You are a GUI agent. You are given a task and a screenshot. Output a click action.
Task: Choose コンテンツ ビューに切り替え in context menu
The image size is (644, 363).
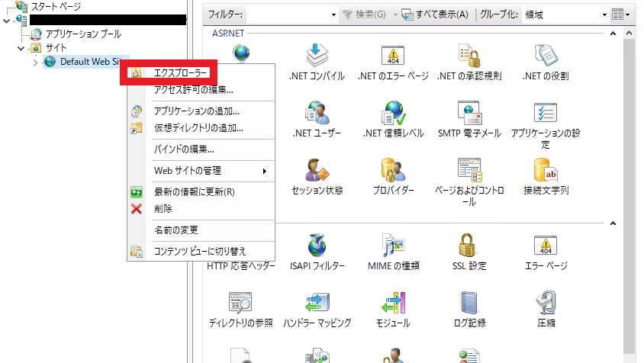pos(201,252)
